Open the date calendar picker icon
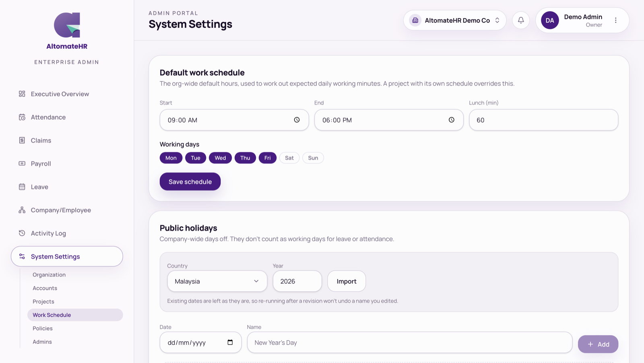 tap(230, 342)
